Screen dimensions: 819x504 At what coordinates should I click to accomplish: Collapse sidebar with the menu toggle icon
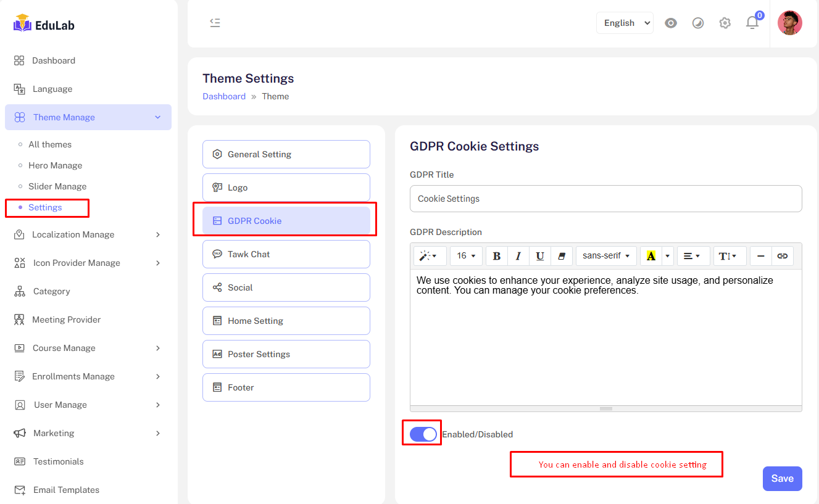[x=215, y=23]
